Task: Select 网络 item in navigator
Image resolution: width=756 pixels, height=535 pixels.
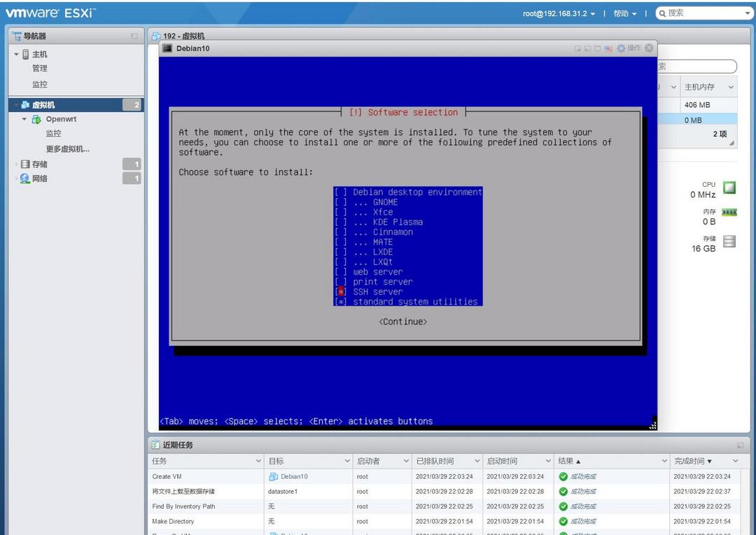Action: (40, 179)
